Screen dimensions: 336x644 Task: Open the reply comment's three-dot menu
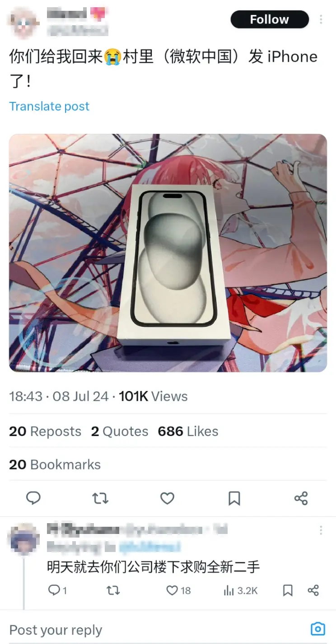coord(321,530)
